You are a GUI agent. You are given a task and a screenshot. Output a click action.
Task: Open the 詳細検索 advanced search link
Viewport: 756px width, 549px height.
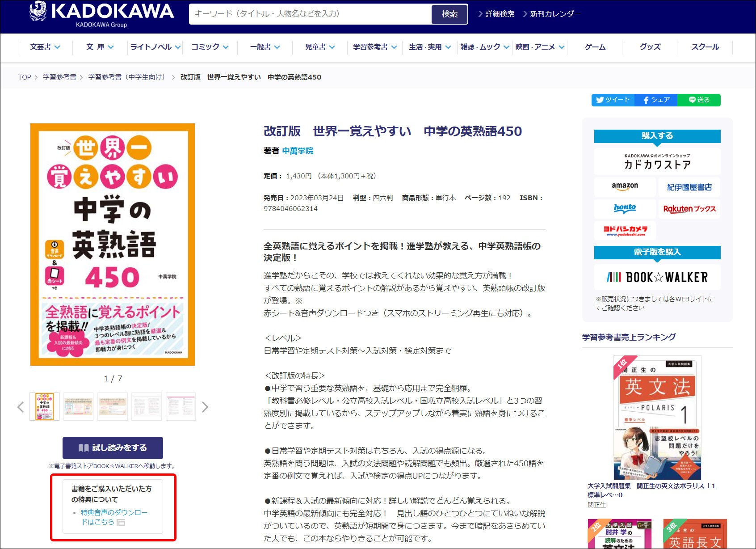coord(496,14)
